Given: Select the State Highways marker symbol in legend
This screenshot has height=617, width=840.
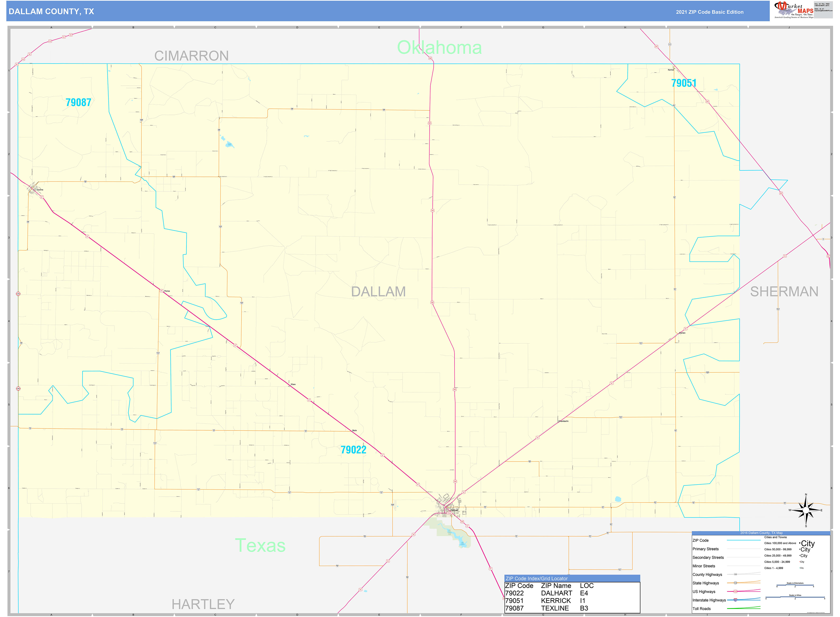Looking at the screenshot, I should [735, 583].
